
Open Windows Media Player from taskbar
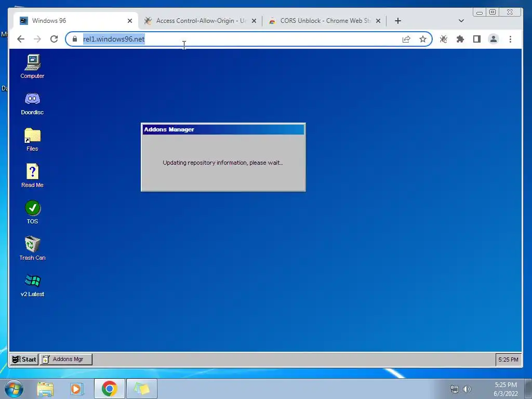pyautogui.click(x=77, y=389)
